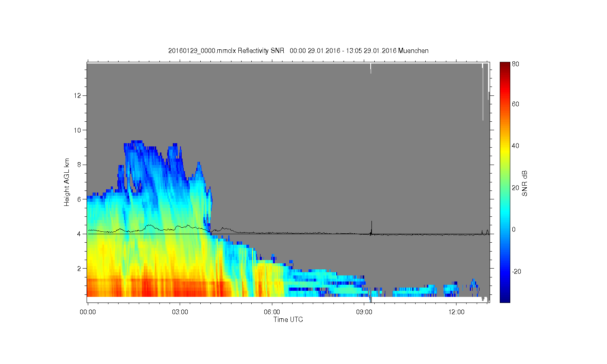Click the colorbar value '40'
This screenshot has height=364, width=607.
click(515, 146)
